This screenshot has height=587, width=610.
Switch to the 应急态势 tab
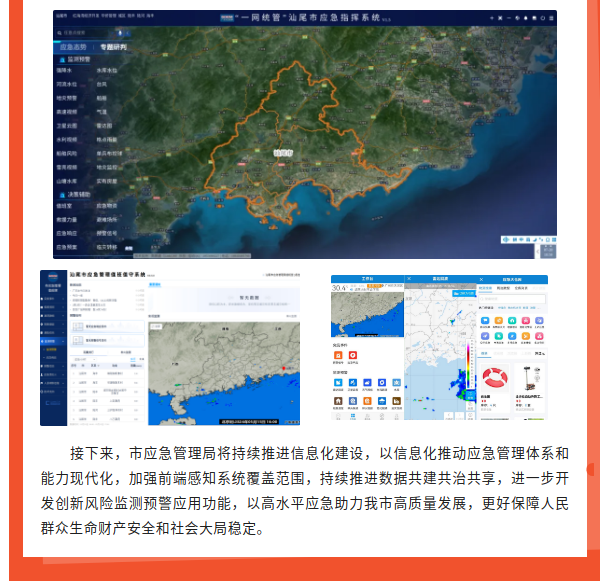tap(72, 46)
